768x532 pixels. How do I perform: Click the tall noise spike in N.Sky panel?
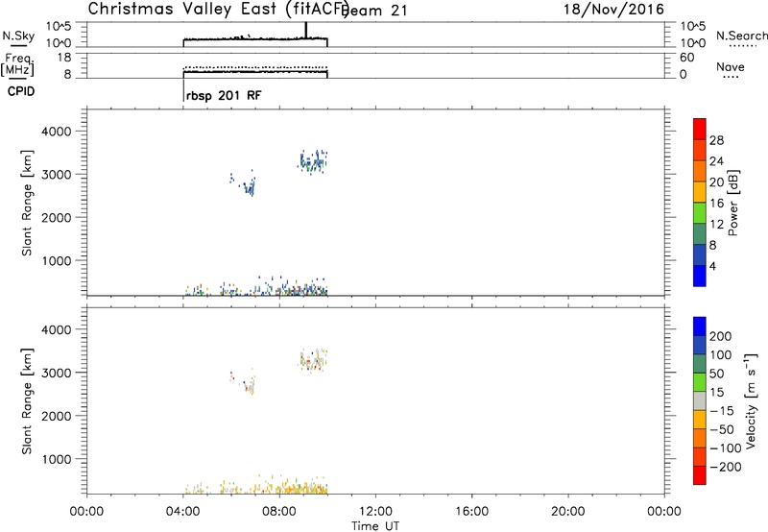click(x=306, y=30)
